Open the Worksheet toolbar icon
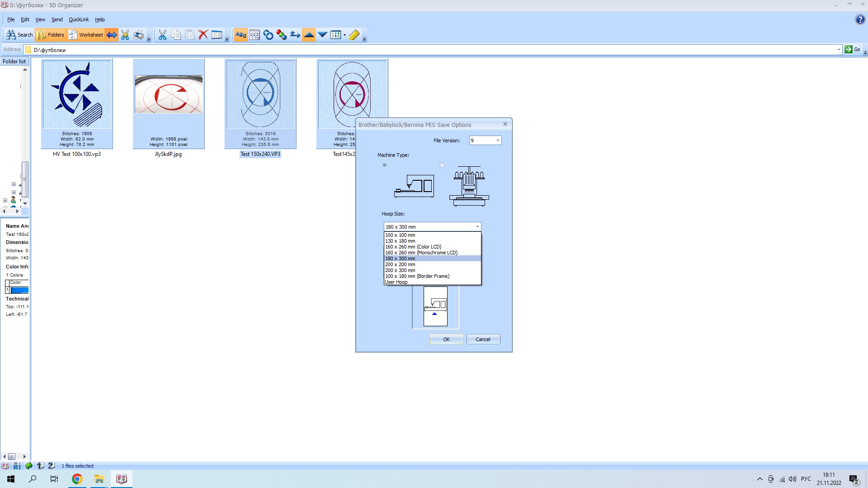 click(x=85, y=35)
